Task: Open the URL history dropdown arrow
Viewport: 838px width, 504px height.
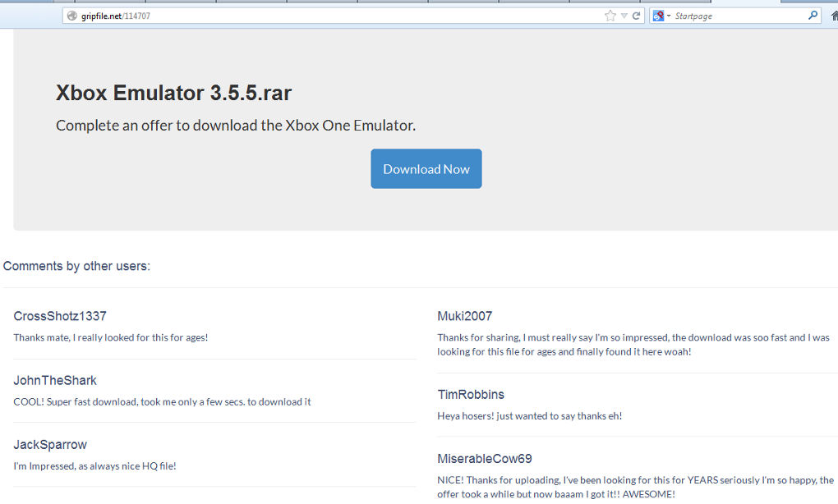Action: (624, 16)
